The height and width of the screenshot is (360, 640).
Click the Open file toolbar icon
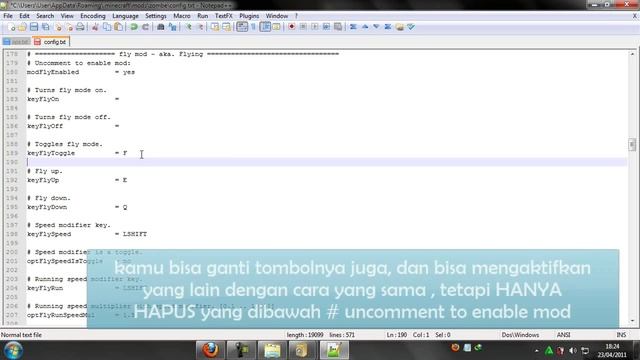tap(22, 27)
